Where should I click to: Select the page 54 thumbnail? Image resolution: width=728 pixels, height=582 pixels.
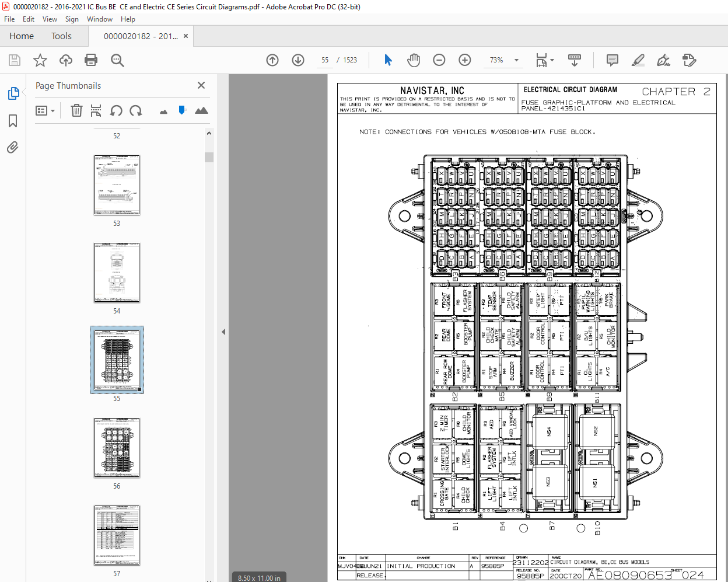117,273
